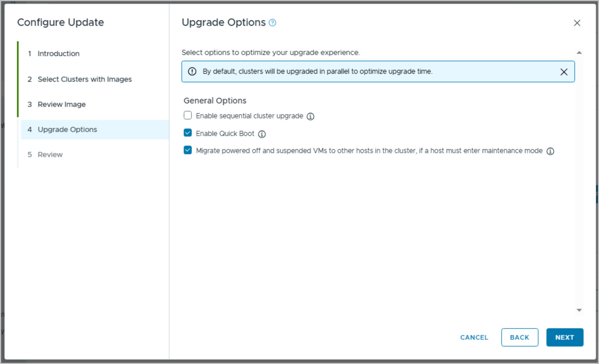
Task: Cancel the update configuration
Action: coord(474,337)
